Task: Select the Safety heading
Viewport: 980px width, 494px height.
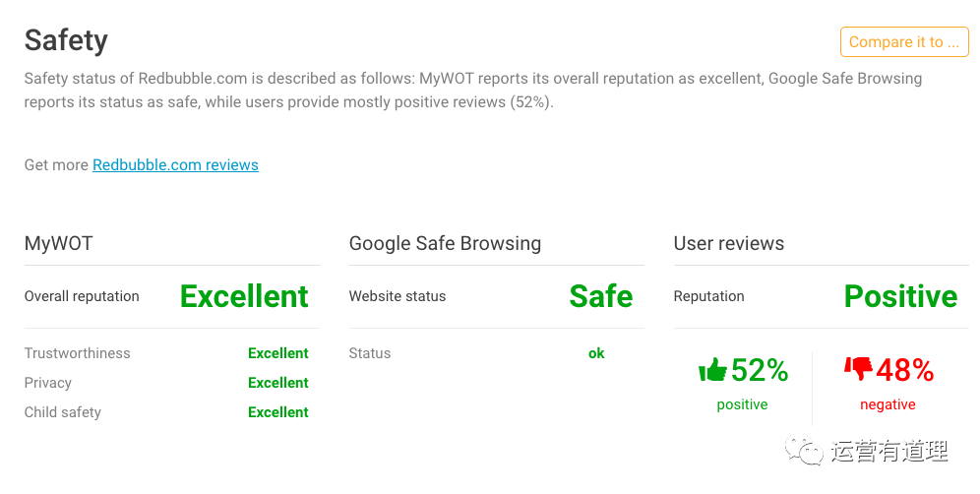Action: 66,40
